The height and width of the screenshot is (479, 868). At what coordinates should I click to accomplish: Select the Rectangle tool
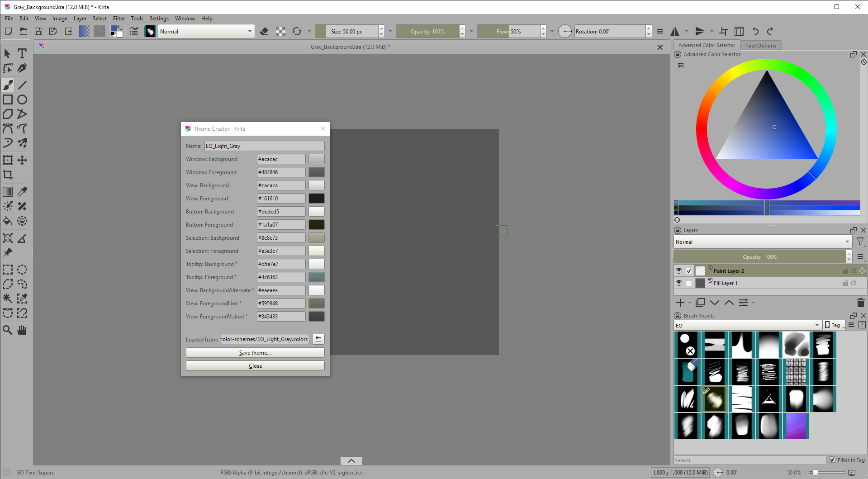point(8,100)
